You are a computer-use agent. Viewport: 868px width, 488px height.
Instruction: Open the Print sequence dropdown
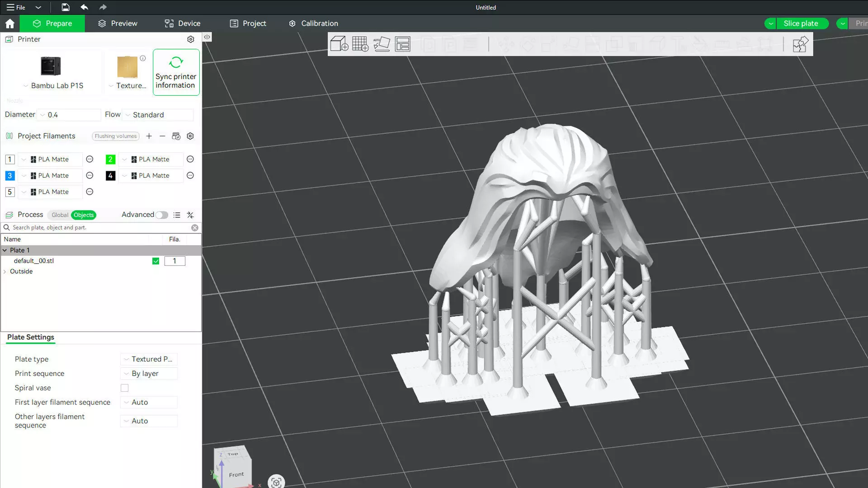(x=149, y=374)
